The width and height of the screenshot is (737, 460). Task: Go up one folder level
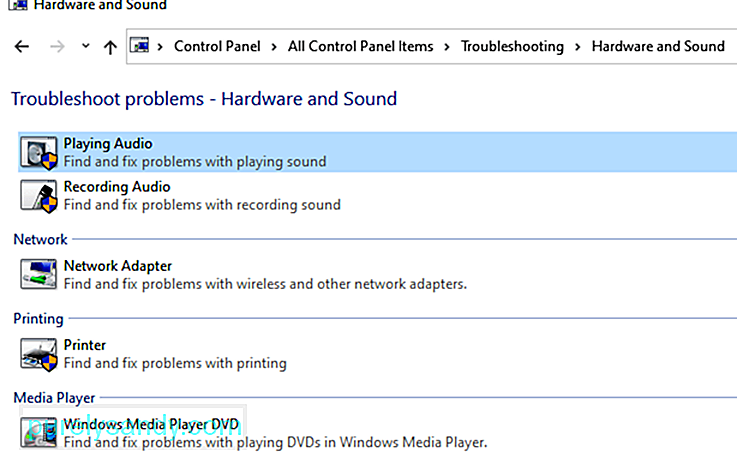(110, 47)
